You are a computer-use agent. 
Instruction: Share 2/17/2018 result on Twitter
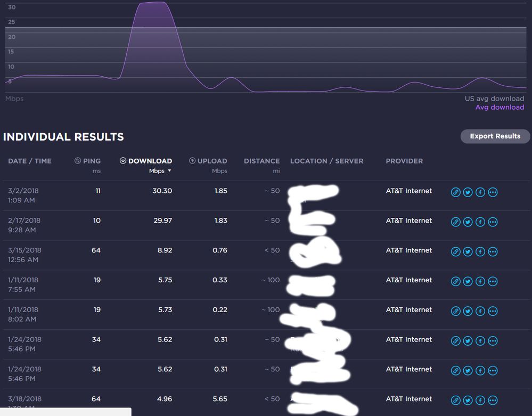(468, 222)
